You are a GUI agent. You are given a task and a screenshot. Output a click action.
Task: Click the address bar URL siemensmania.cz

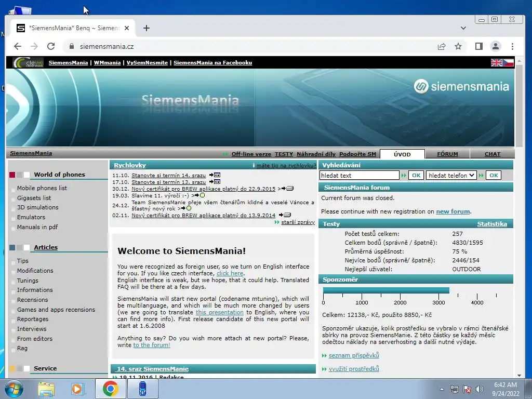coord(107,46)
